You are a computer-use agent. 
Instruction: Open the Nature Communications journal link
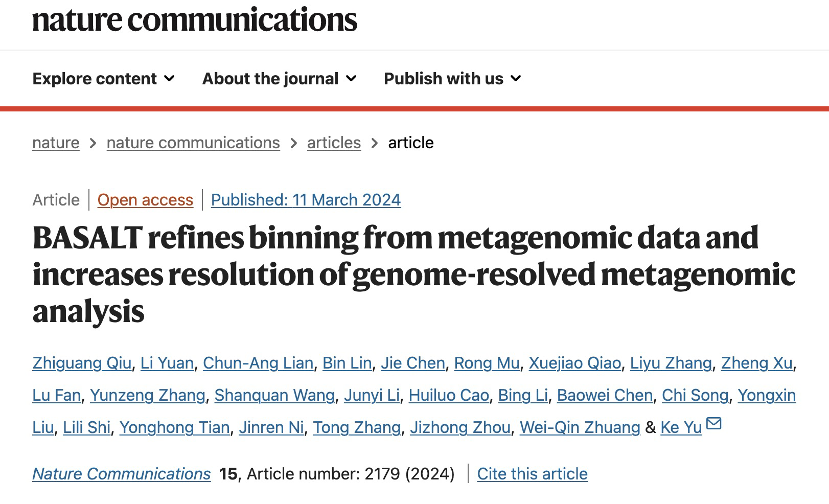tap(121, 474)
